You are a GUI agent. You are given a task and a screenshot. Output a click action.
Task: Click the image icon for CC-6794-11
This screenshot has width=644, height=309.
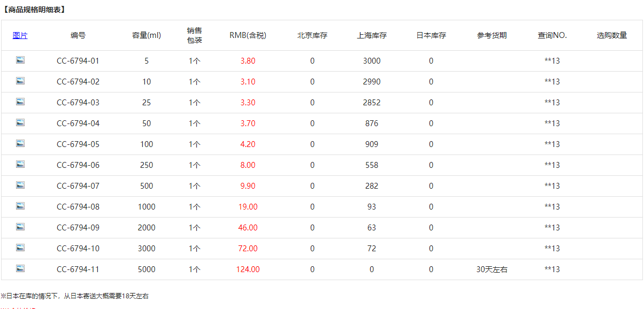coord(20,269)
